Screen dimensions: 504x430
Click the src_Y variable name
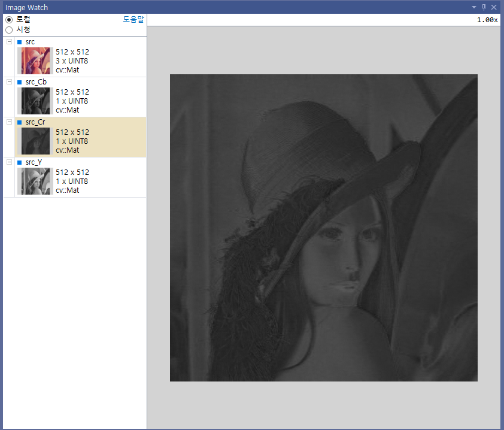coord(34,162)
